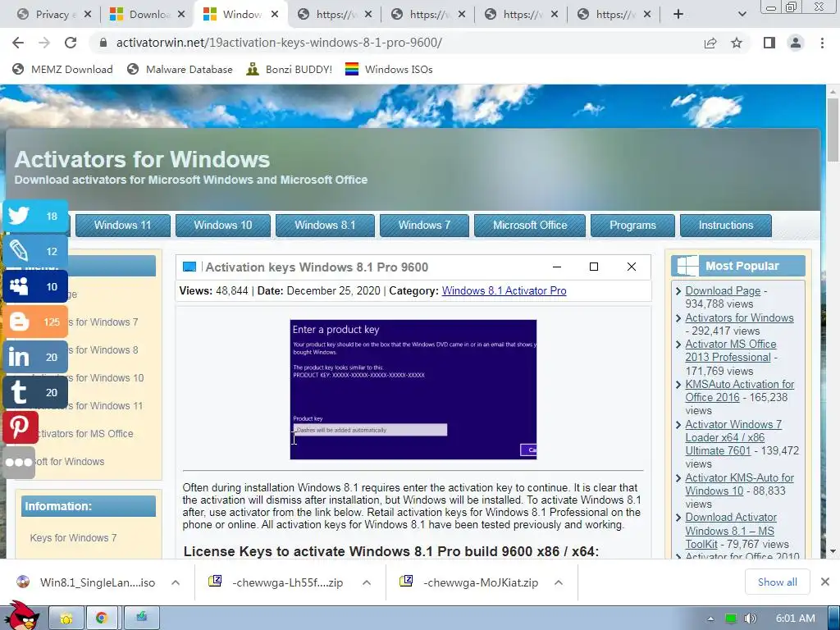Open the Chrome profile avatar

click(796, 43)
